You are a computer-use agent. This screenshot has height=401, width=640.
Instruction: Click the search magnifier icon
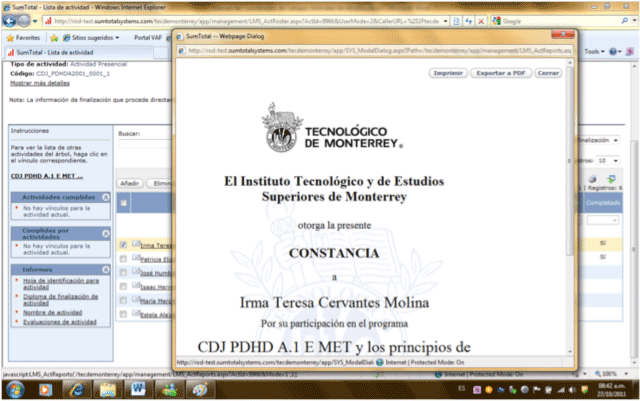click(624, 21)
